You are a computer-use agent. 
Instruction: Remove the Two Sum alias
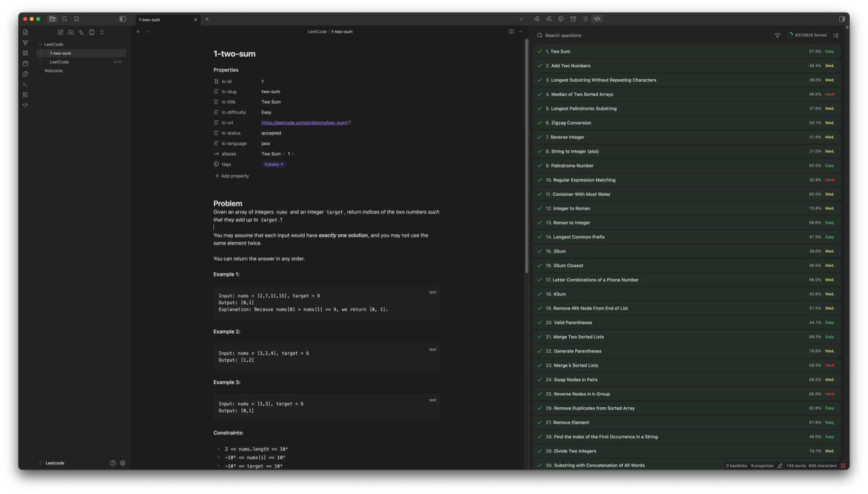[284, 154]
